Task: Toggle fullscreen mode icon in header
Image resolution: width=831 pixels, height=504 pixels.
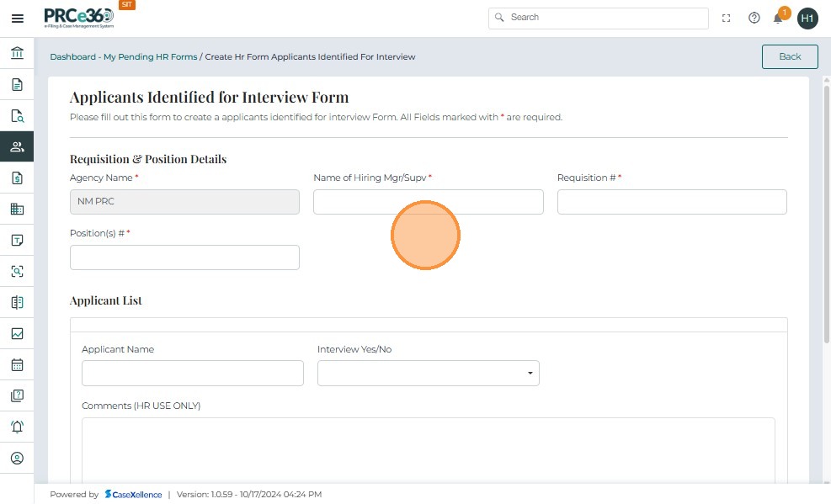Action: [727, 18]
